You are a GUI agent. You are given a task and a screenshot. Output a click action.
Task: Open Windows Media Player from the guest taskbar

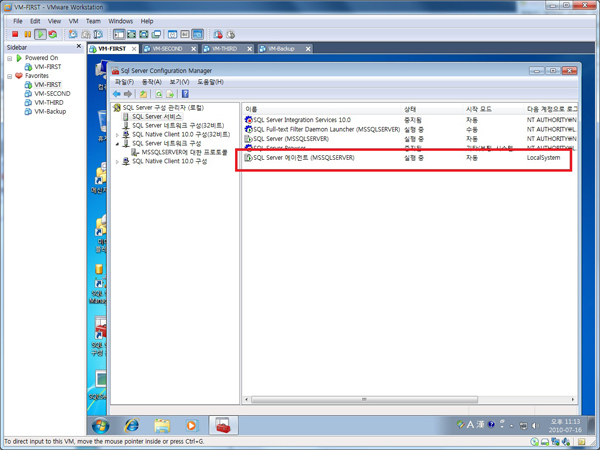tap(191, 425)
